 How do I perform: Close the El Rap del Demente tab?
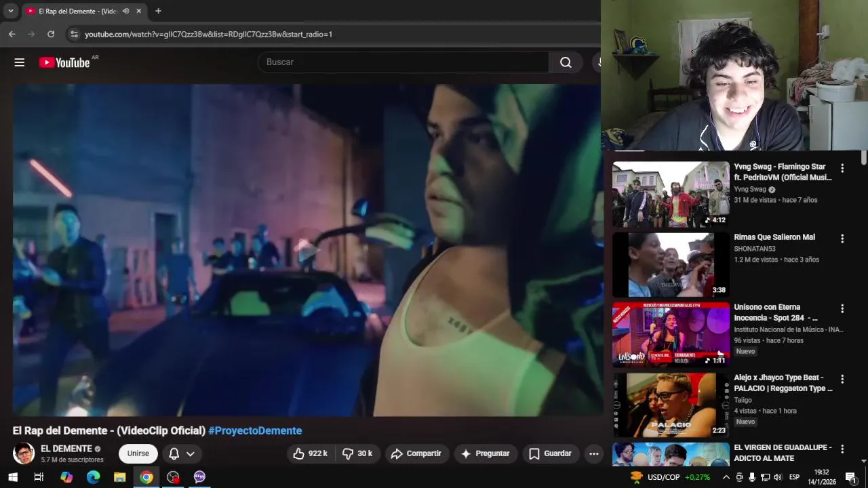pos(139,11)
